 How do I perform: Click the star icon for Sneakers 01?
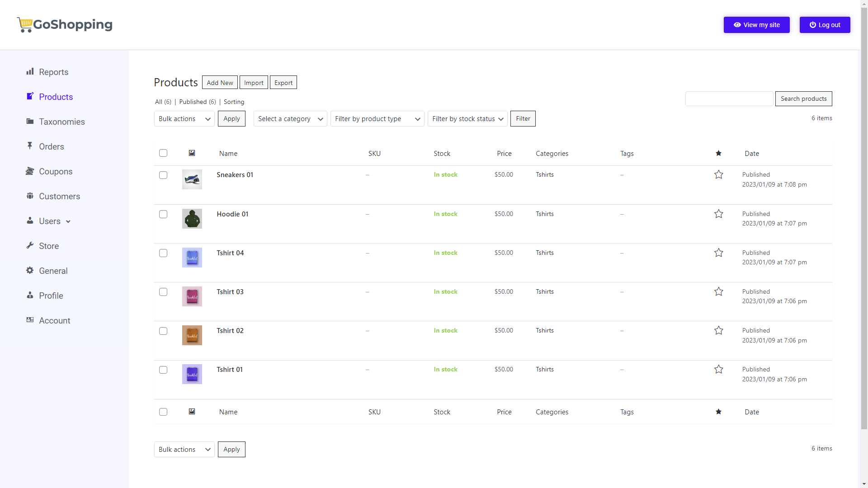[719, 174]
